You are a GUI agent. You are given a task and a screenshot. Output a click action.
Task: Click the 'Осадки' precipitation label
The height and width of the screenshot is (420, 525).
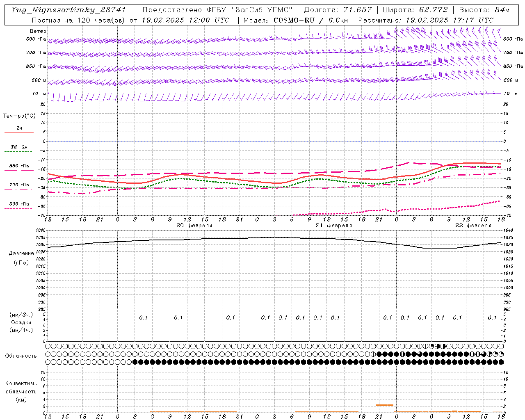coord(21,322)
